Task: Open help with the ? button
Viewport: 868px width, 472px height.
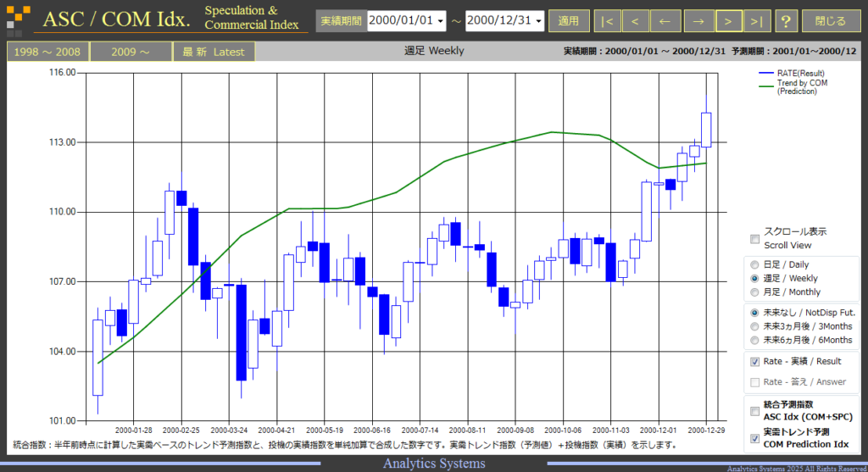Action: tap(786, 21)
